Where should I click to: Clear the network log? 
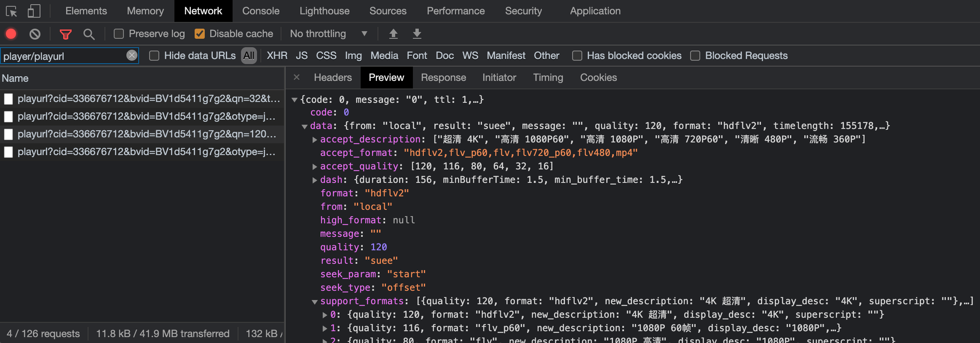click(35, 34)
